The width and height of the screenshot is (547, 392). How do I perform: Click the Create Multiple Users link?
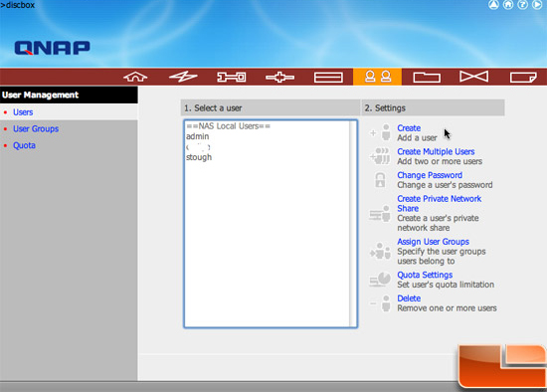(x=436, y=151)
